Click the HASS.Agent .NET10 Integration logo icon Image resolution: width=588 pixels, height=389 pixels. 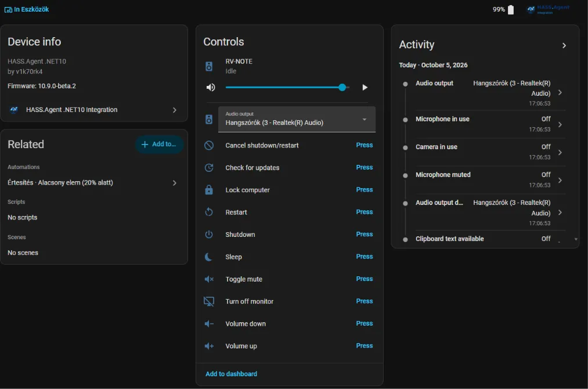[x=14, y=110]
